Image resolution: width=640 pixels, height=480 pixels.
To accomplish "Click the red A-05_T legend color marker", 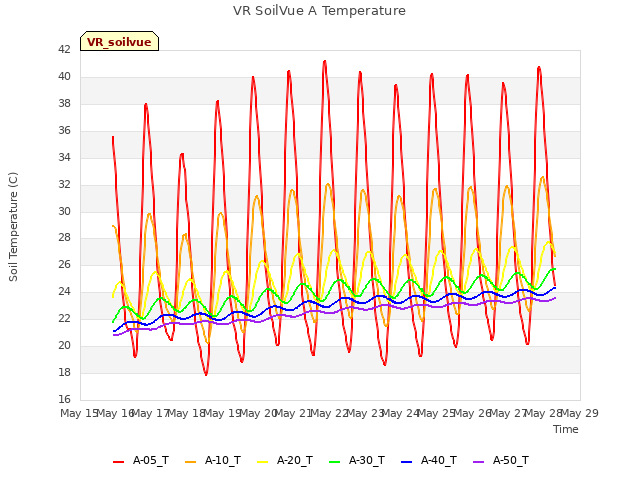I will click(118, 462).
